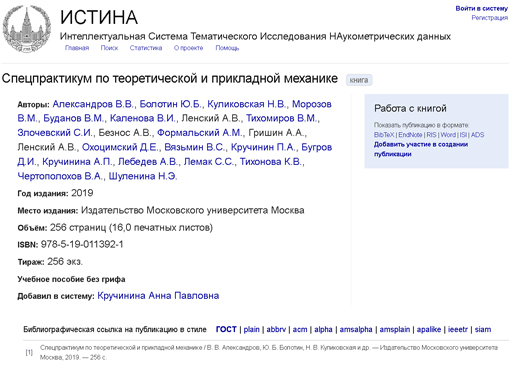
Task: Export publication in ADS format
Action: click(477, 135)
